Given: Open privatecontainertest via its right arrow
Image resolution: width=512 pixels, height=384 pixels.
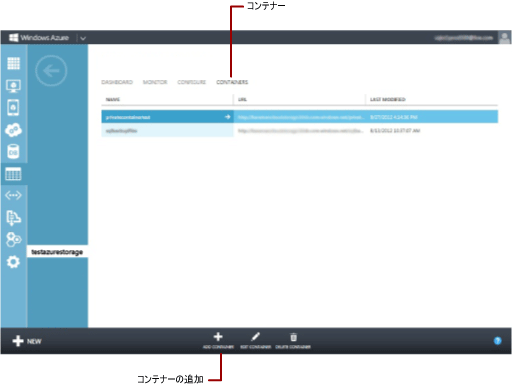Looking at the screenshot, I should (x=228, y=117).
